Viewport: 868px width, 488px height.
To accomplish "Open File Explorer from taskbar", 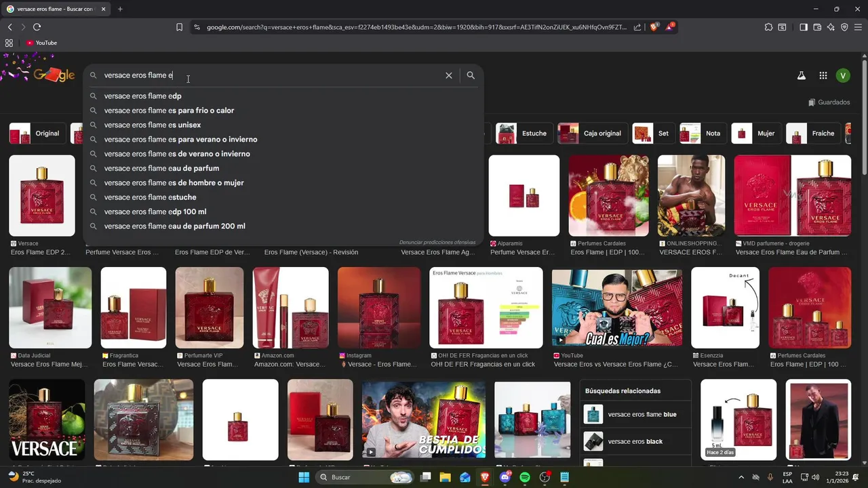I will [x=446, y=477].
